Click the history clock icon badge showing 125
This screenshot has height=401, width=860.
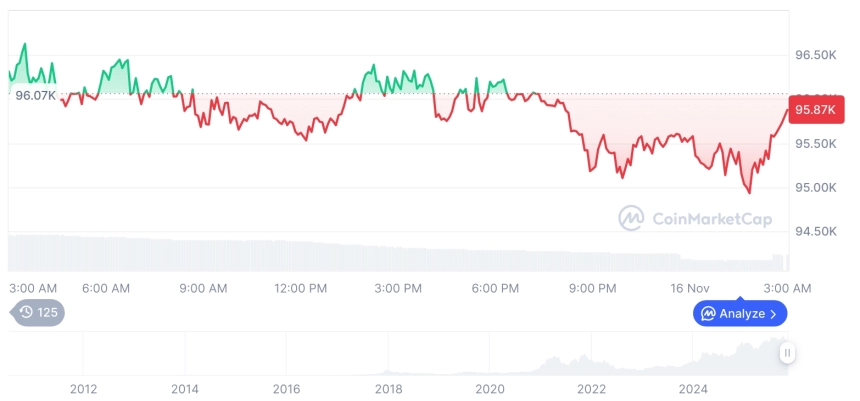[38, 313]
